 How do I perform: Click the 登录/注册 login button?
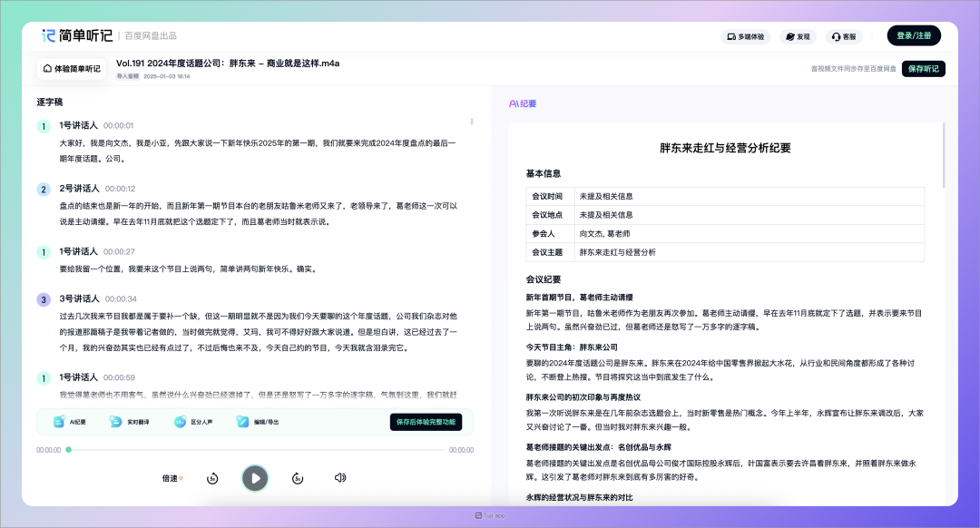[x=914, y=35]
